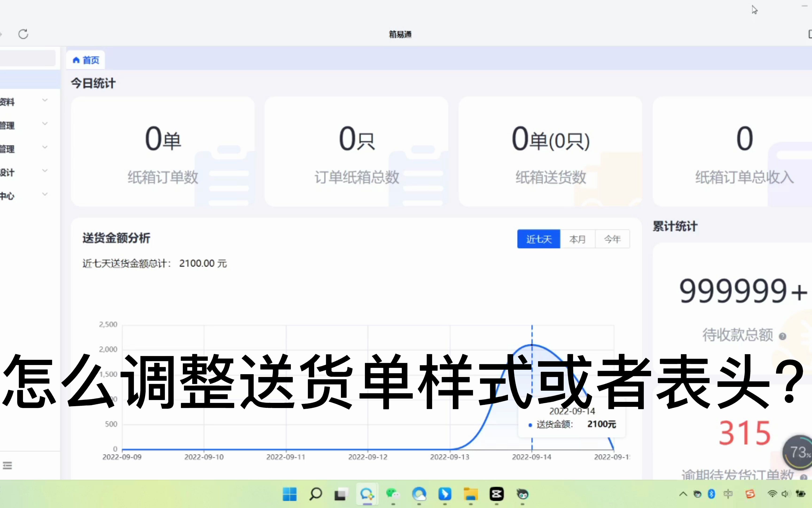Expand the second 管理 sidebar menu chevron
The image size is (812, 508).
(45, 147)
